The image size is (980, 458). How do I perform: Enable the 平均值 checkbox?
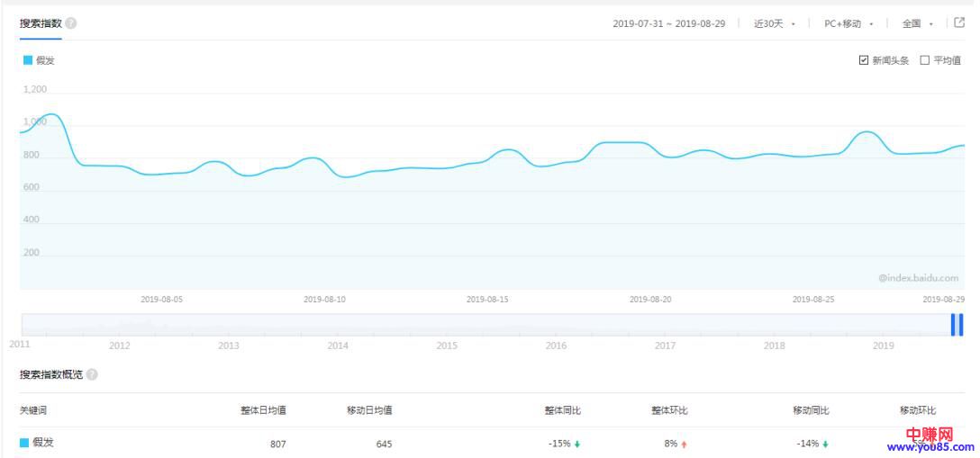(x=924, y=60)
